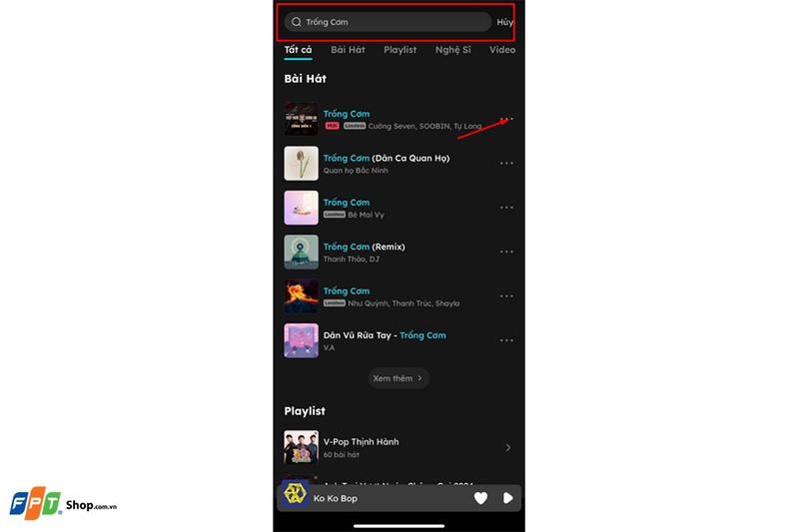Open more options for Cường Seven's Trống Cơm
The height and width of the screenshot is (532, 799).
click(506, 119)
